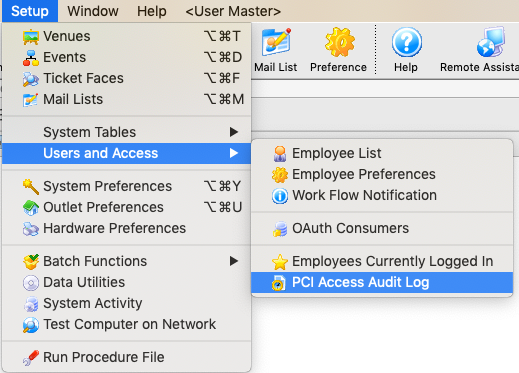Select Test Computer on Network
This screenshot has height=373, width=519.
coord(127,324)
